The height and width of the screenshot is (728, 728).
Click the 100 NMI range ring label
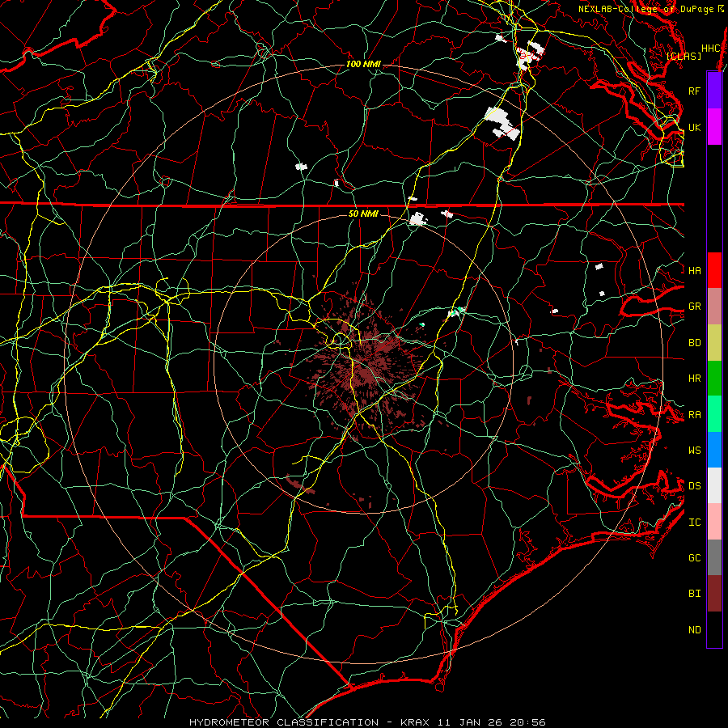click(x=363, y=64)
